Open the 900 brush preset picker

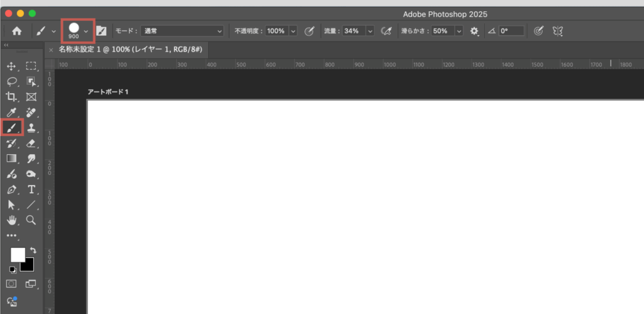pyautogui.click(x=78, y=31)
